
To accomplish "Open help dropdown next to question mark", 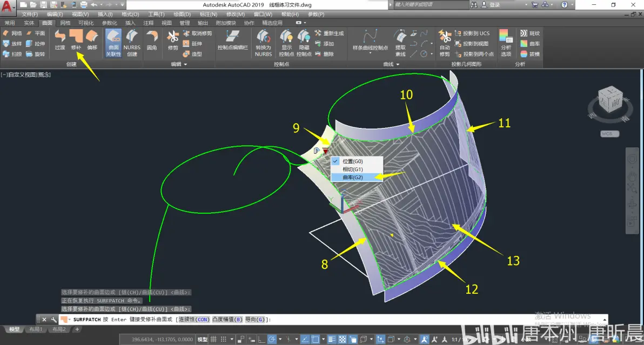I will [x=572, y=5].
